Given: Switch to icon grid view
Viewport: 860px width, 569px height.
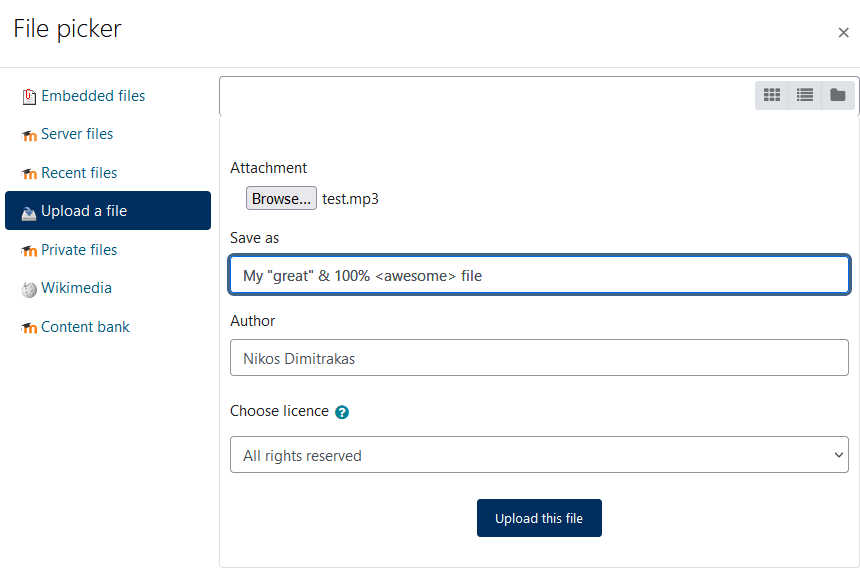Looking at the screenshot, I should click(x=772, y=95).
